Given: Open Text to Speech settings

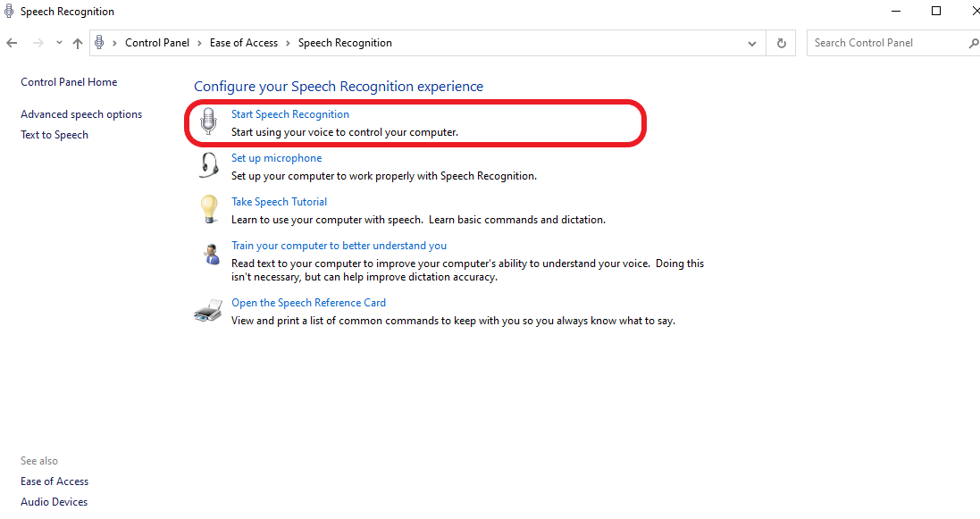Looking at the screenshot, I should tap(54, 135).
